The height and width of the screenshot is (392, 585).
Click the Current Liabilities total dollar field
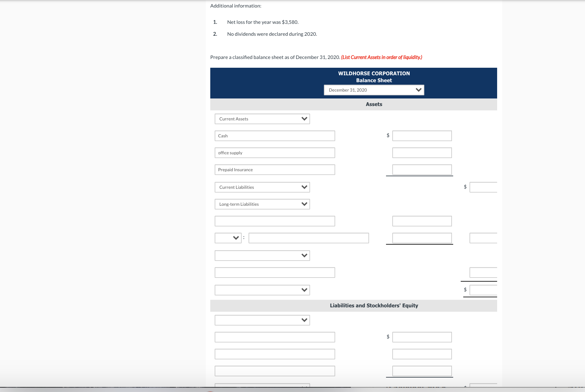[x=483, y=187]
